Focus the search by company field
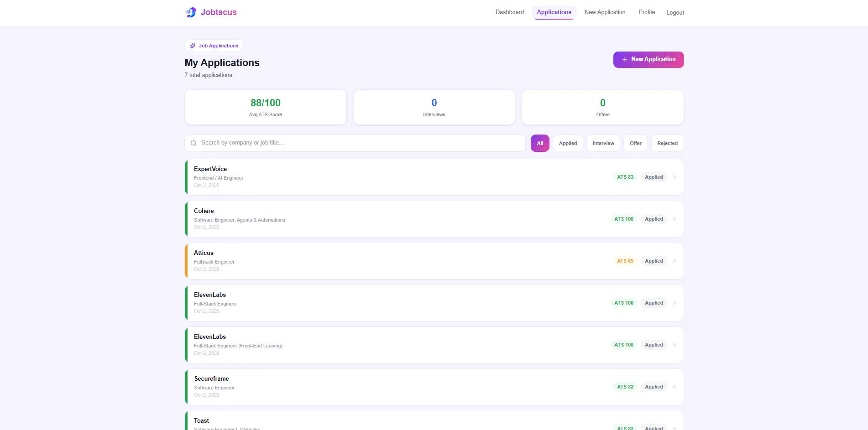Image resolution: width=868 pixels, height=430 pixels. tap(355, 143)
